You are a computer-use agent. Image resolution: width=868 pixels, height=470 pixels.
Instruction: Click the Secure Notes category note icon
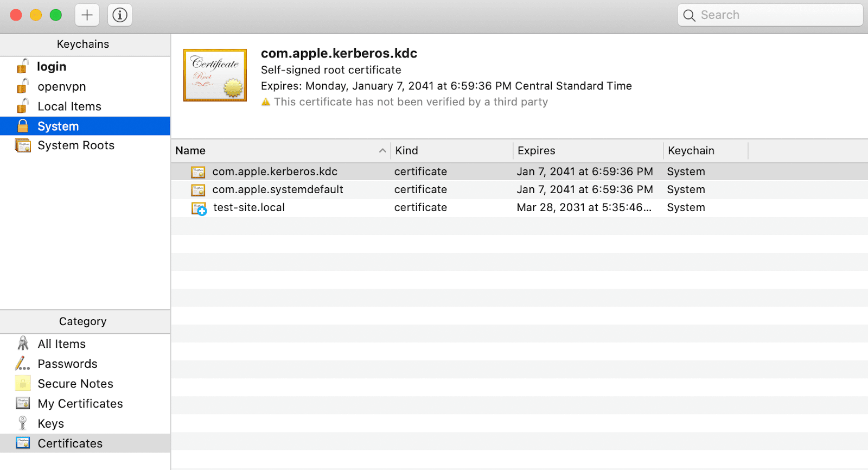coord(23,384)
